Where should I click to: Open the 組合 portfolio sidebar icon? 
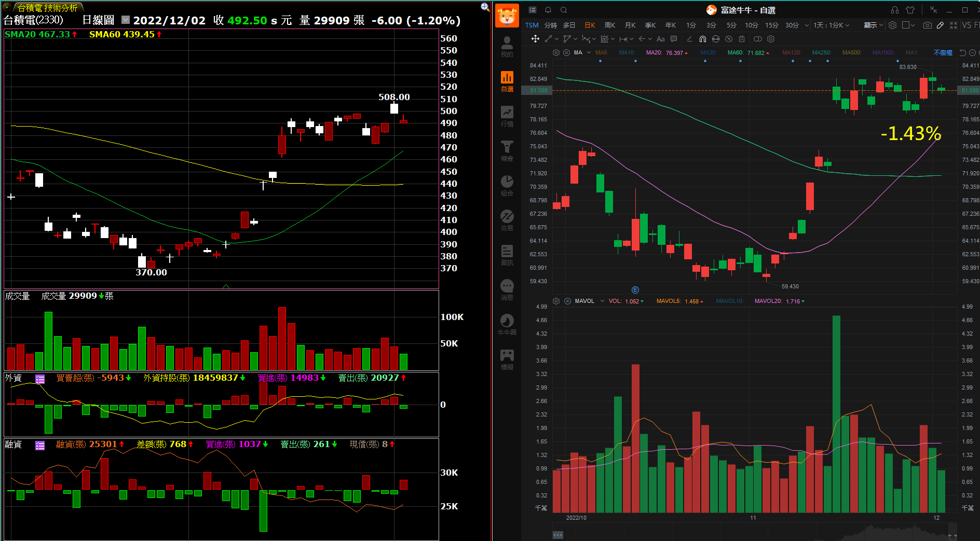click(507, 186)
